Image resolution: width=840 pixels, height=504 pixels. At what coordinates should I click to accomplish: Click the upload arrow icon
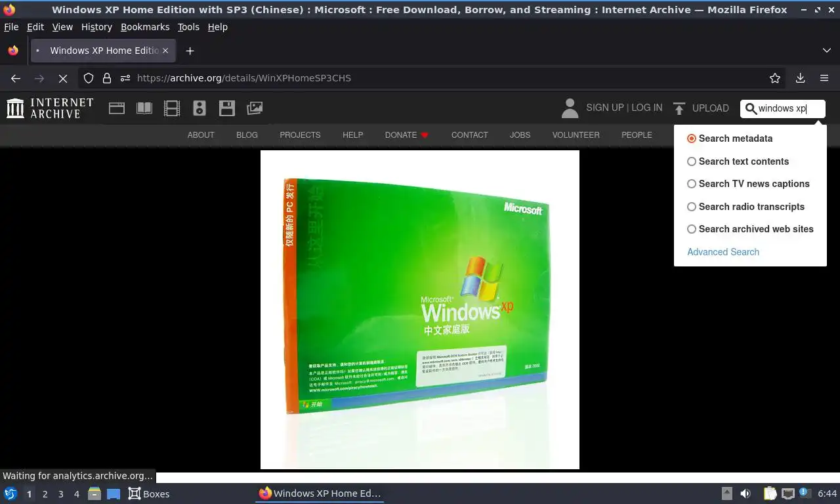(679, 108)
